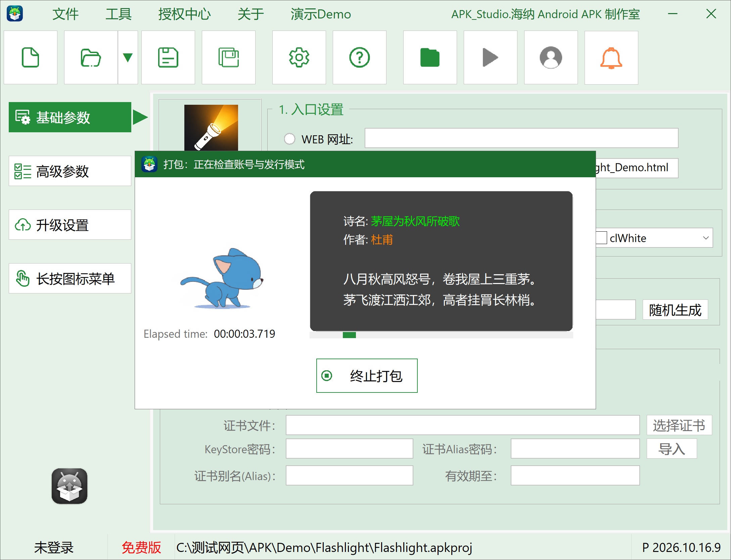This screenshot has width=731, height=560.
Task: Click the poem line 八月秋高风怒号
Action: pos(386,279)
